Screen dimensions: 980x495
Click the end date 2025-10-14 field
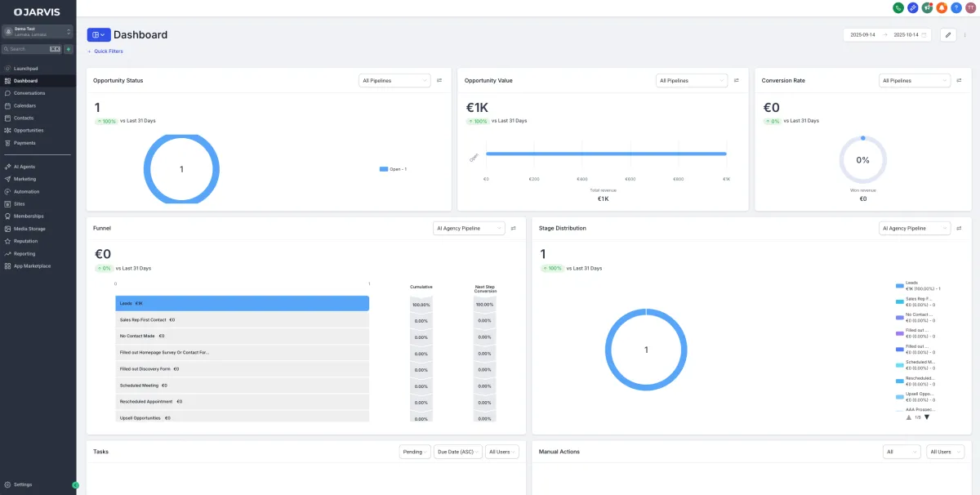pos(906,35)
